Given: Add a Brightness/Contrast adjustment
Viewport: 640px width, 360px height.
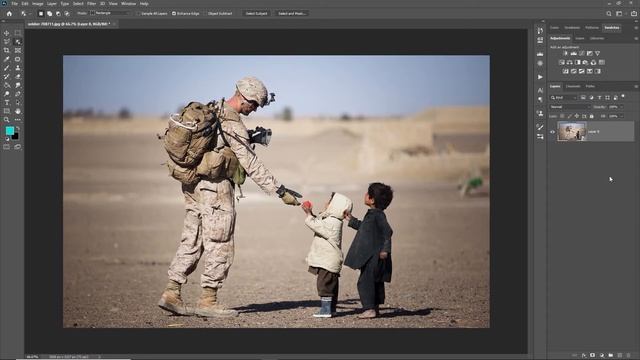Looking at the screenshot, I should click(x=565, y=53).
